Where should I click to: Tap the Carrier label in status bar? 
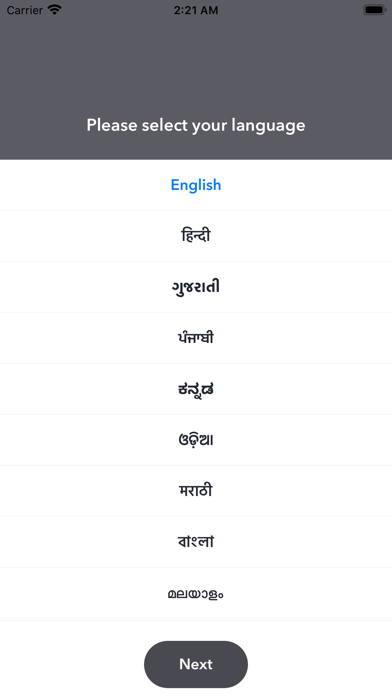(x=24, y=10)
